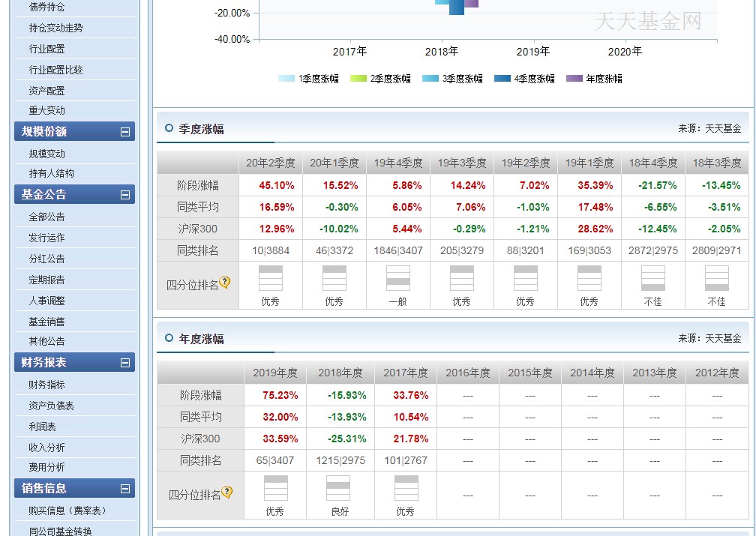This screenshot has height=536, width=756.
Task: Click the quartile rank icon for 20年2季度
Action: 271,278
